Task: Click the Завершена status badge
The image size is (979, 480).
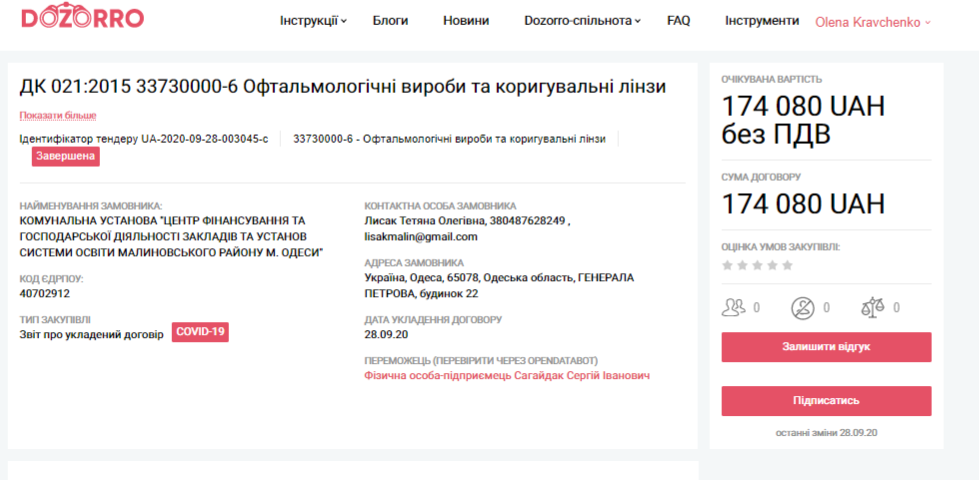Action: coord(66,156)
